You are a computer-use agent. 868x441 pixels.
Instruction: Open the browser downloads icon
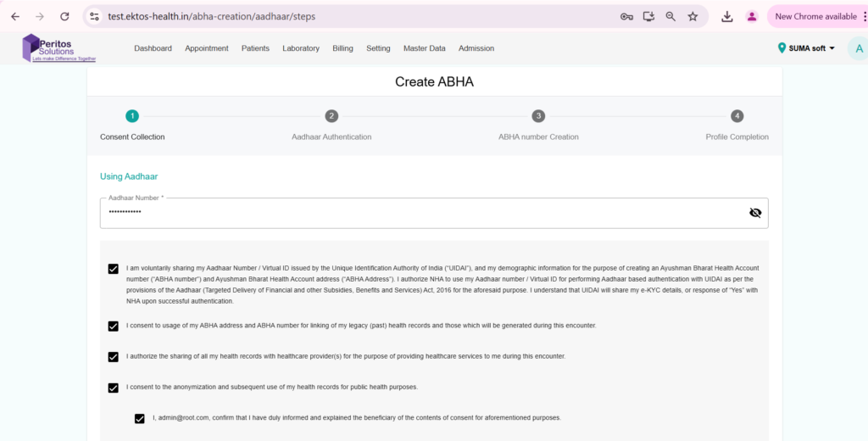tap(727, 16)
